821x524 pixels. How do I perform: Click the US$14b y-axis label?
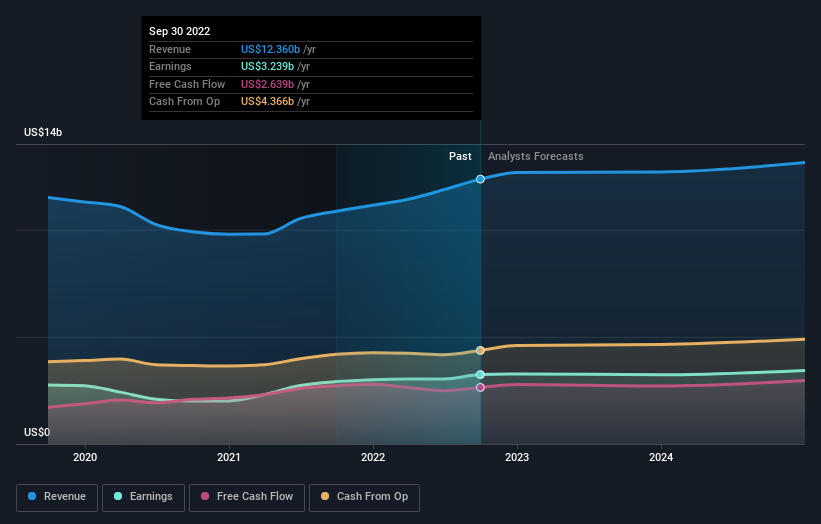[x=43, y=132]
